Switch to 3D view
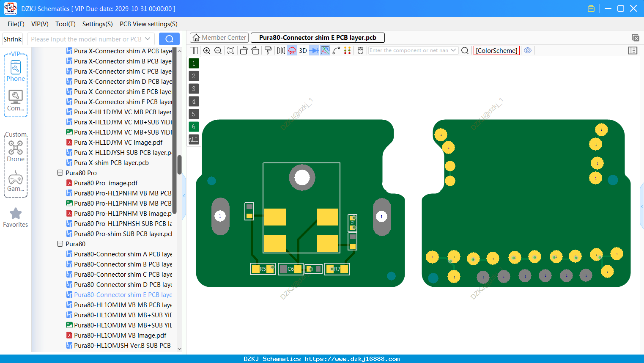 303,50
